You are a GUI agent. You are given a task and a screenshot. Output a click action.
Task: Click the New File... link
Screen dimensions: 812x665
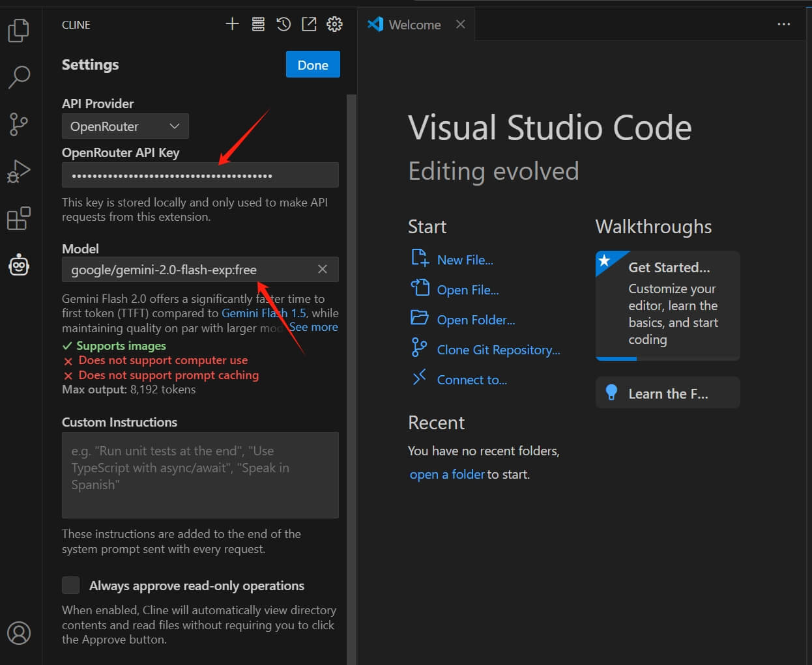point(465,260)
